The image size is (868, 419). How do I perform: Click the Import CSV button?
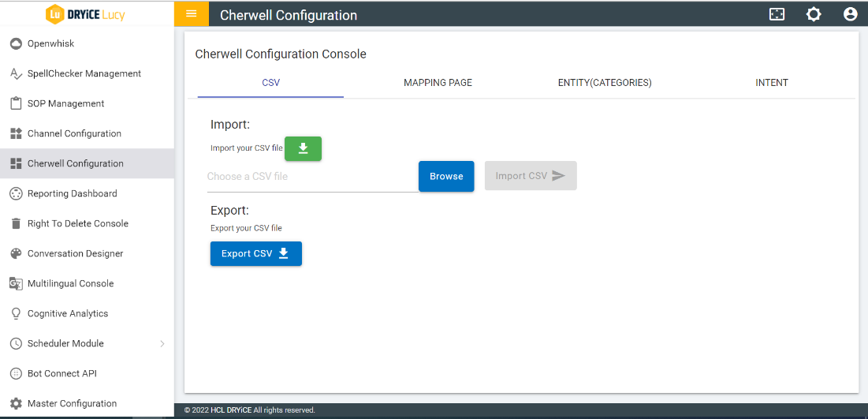[x=531, y=176]
